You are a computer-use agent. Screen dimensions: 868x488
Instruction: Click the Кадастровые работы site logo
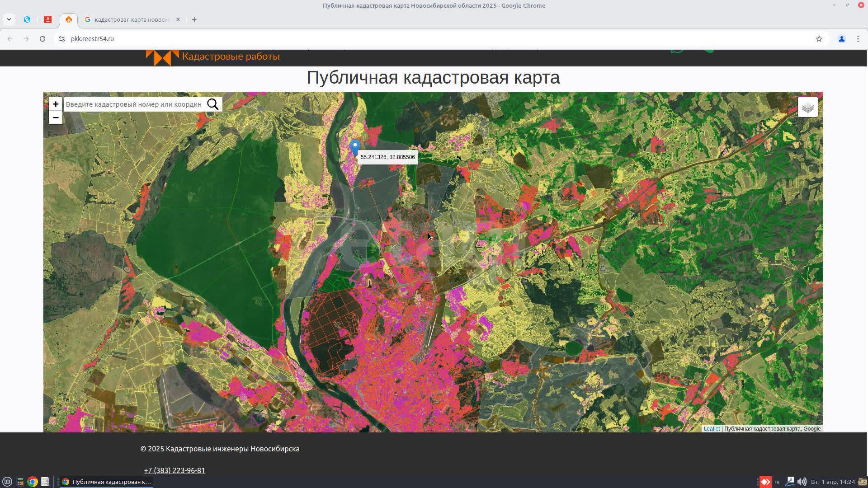(212, 57)
